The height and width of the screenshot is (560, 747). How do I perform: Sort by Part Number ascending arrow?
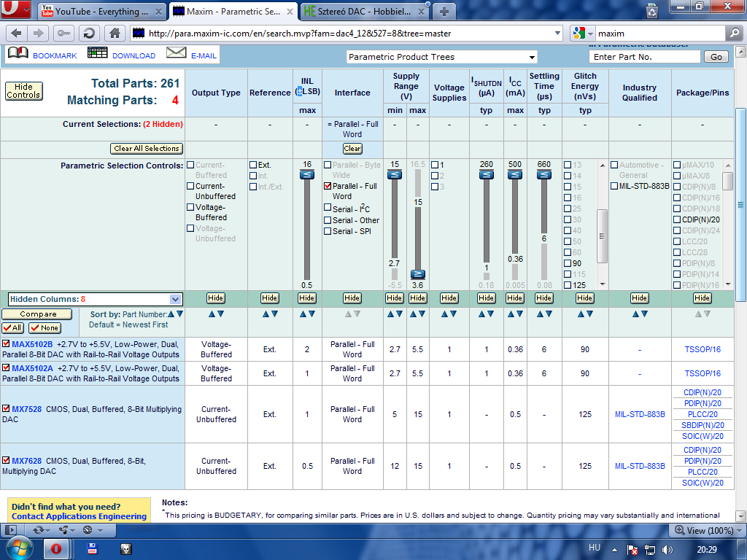[171, 314]
